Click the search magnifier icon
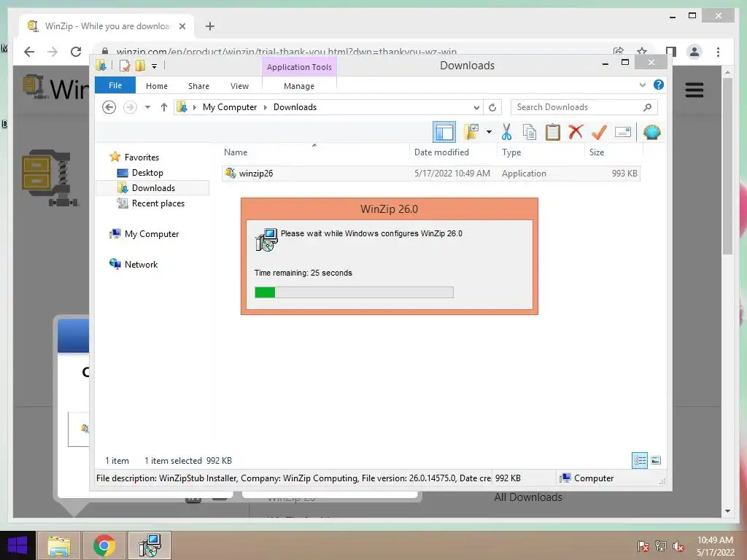 [647, 107]
